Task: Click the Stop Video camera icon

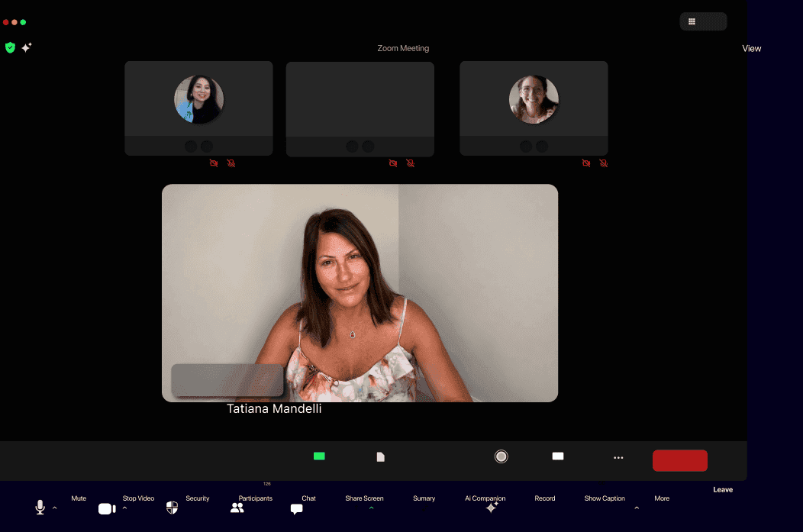Action: coord(107,509)
